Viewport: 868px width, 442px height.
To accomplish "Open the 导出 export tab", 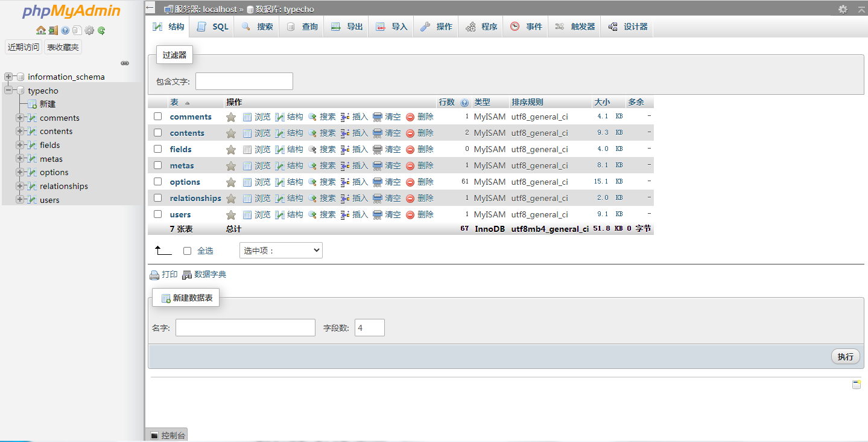I will click(x=347, y=27).
